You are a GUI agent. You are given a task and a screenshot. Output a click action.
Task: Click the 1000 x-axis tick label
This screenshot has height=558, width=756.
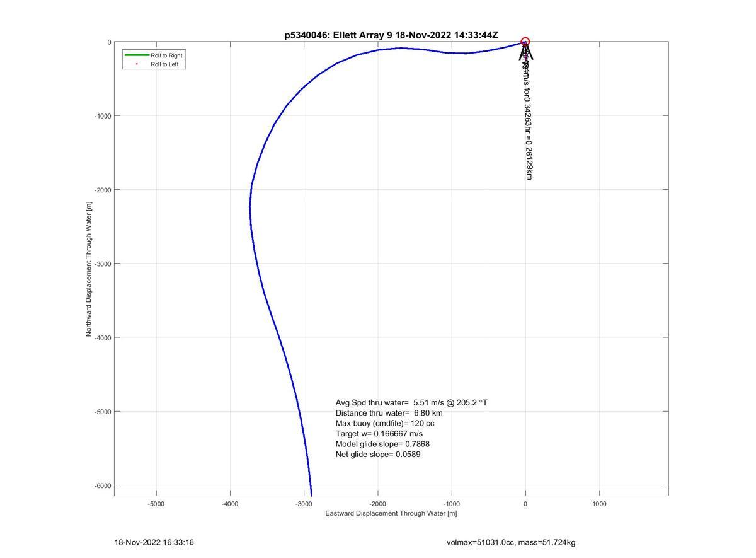(x=599, y=504)
